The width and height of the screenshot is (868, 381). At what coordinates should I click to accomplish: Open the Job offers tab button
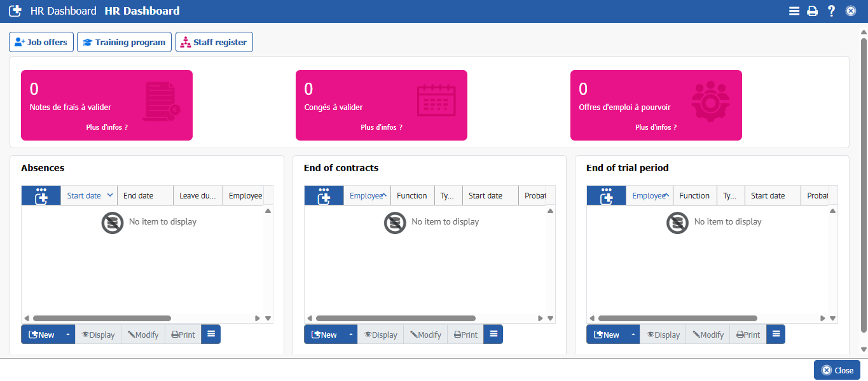coord(41,43)
